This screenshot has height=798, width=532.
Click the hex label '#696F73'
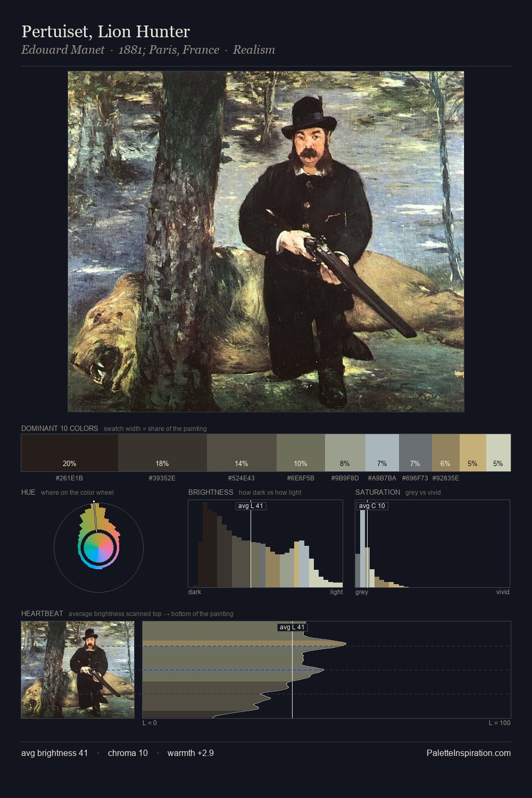click(415, 478)
